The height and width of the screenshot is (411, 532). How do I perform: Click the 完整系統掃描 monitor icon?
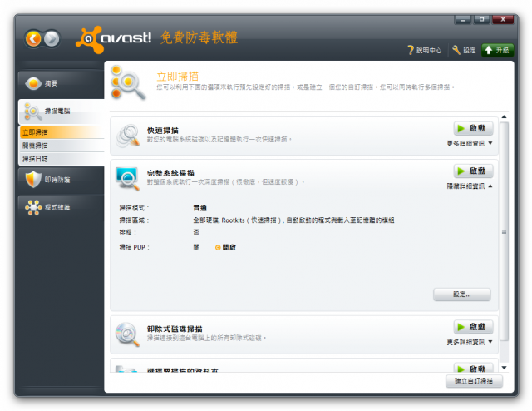127,178
